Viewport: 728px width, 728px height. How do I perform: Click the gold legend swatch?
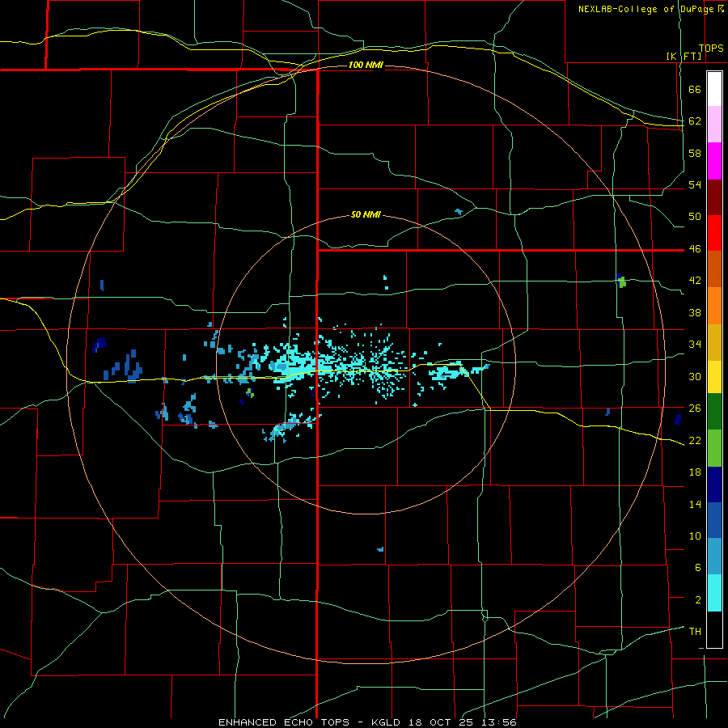(x=714, y=342)
